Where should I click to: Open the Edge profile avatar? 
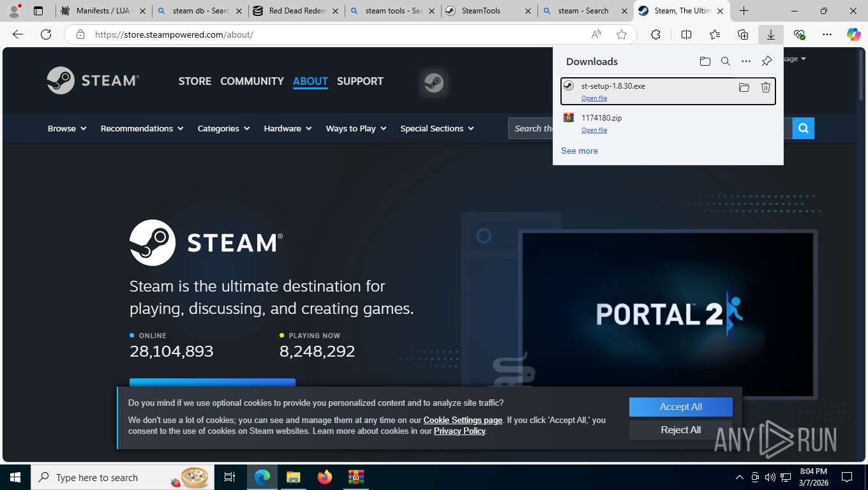click(13, 11)
